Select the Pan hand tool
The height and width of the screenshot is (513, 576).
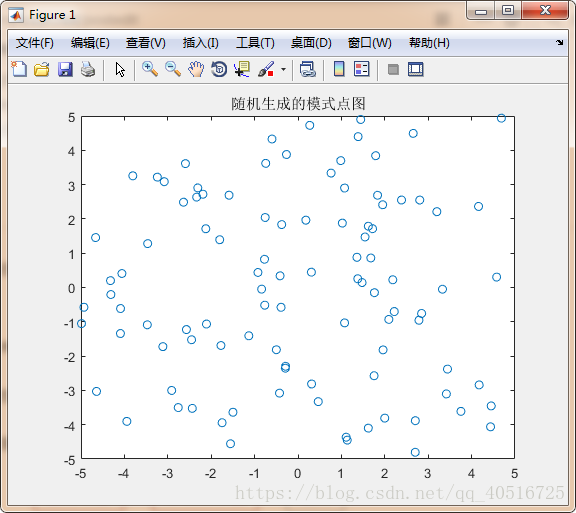pos(196,69)
